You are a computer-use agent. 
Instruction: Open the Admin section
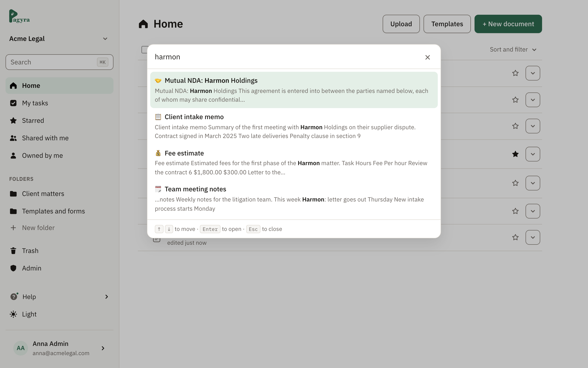[x=59, y=268]
